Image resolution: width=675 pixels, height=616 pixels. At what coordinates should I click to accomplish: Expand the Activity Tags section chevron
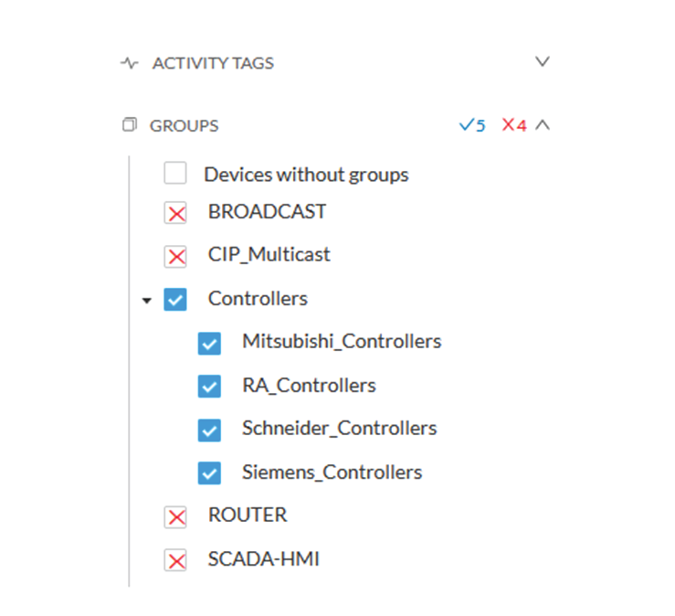543,61
